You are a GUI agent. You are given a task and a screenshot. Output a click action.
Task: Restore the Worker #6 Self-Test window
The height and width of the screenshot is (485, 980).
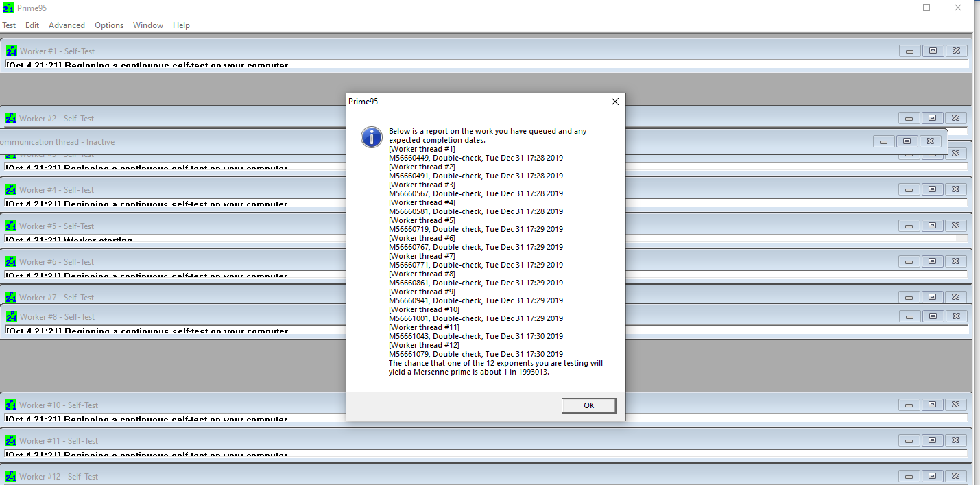(933, 261)
